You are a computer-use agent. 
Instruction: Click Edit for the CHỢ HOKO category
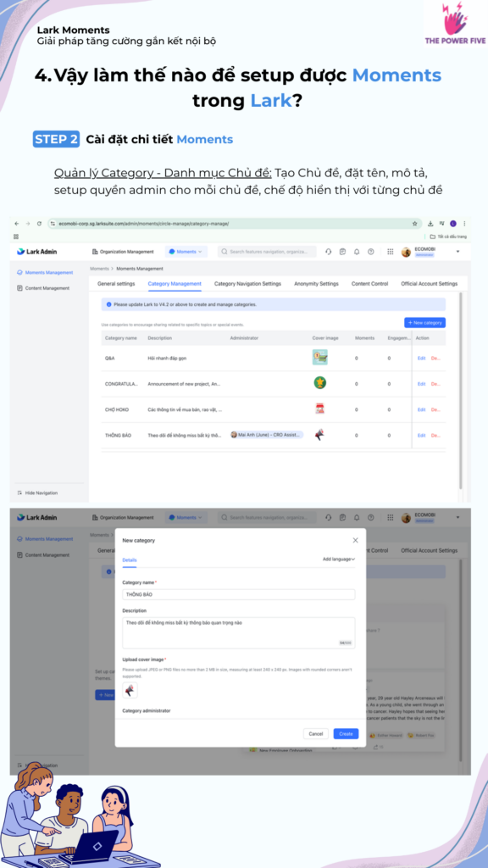pos(422,409)
